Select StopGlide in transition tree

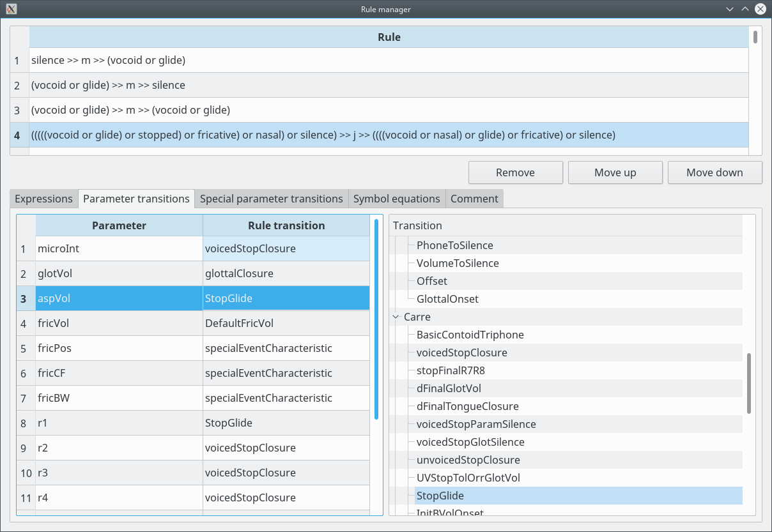[578, 496]
